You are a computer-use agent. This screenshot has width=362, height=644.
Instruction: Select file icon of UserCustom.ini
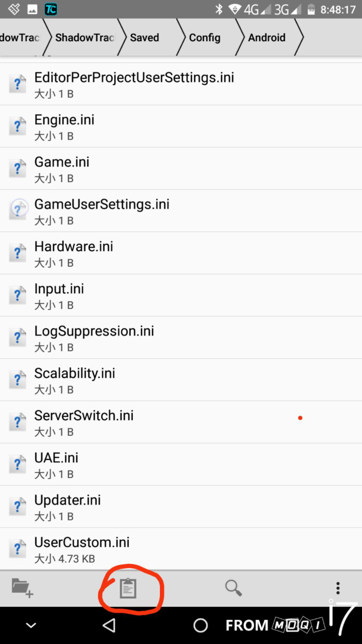(x=18, y=549)
